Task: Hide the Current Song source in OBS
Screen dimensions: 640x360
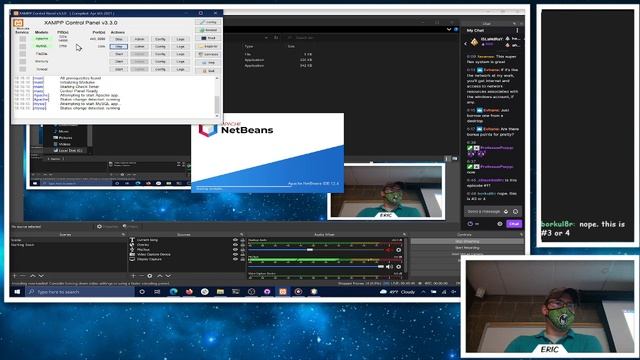Action: pos(236,240)
